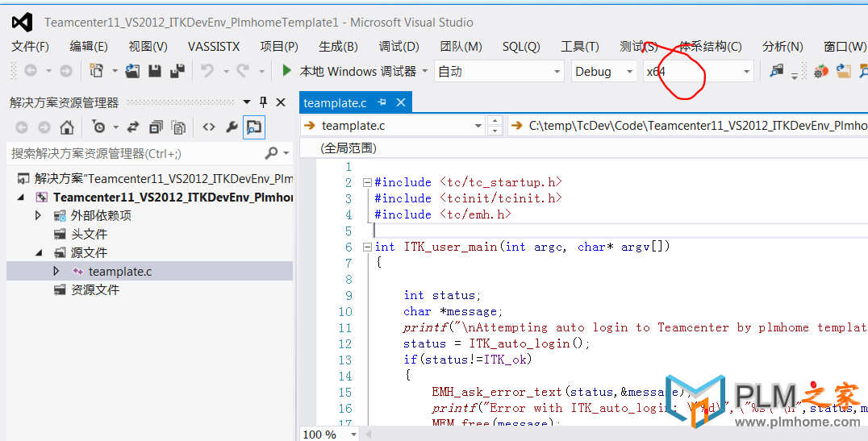Click the solution explorer search field
The width and height of the screenshot is (868, 441).
[136, 153]
